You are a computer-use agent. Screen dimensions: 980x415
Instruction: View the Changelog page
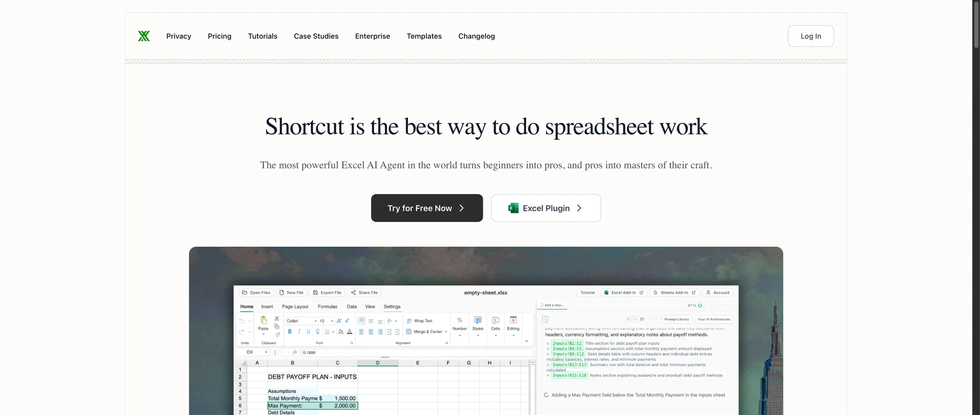click(477, 36)
